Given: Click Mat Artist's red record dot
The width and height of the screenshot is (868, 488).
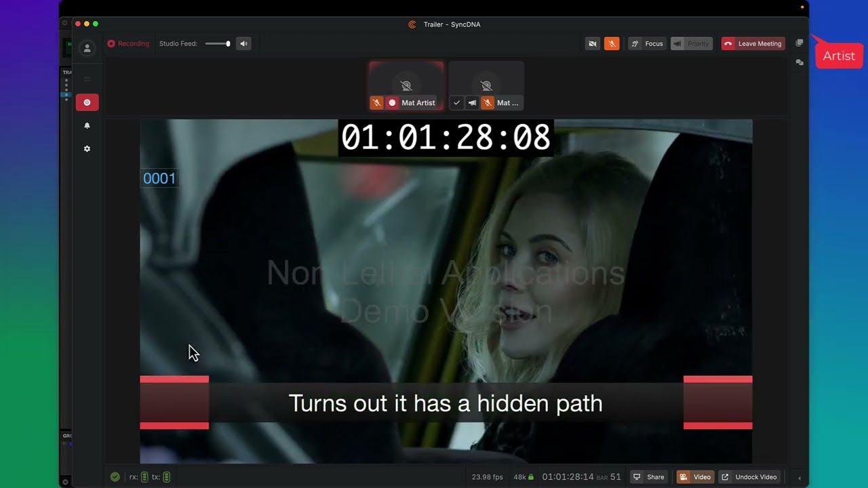Looking at the screenshot, I should (392, 103).
